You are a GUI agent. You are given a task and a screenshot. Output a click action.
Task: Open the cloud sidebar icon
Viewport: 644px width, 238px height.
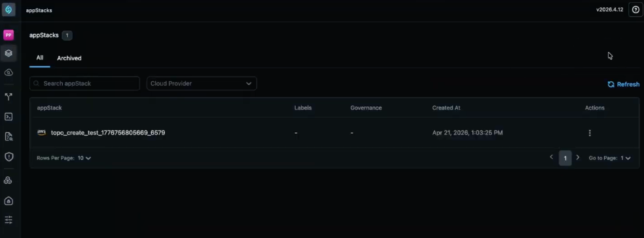(x=9, y=73)
